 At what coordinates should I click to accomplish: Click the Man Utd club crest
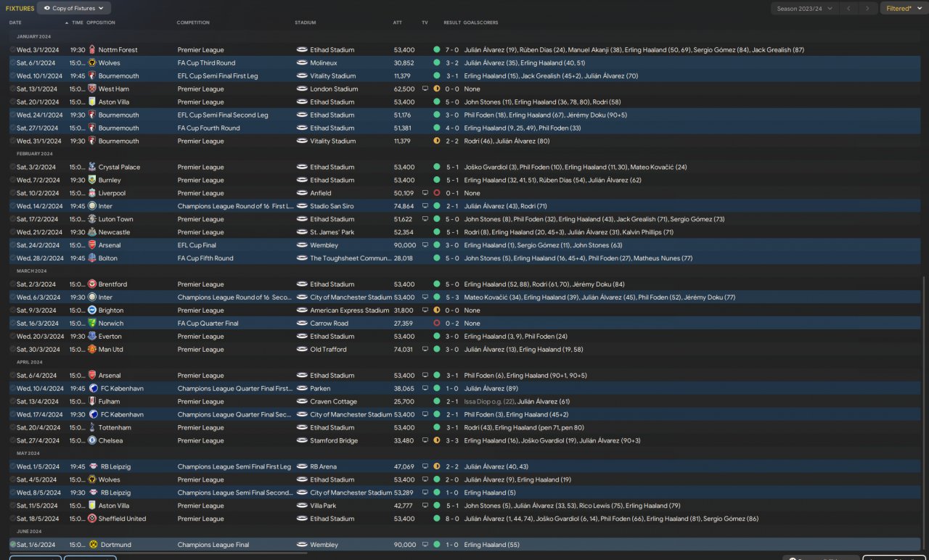[x=92, y=350]
